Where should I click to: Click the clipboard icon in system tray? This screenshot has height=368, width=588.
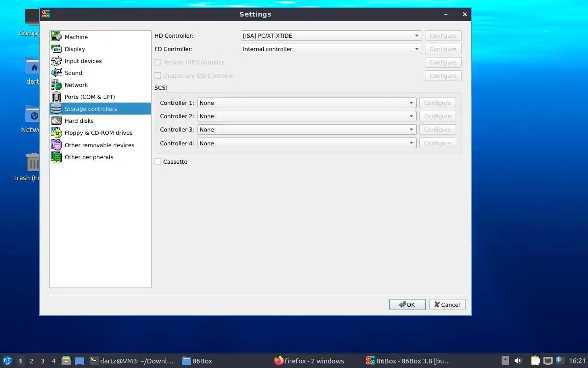click(535, 361)
